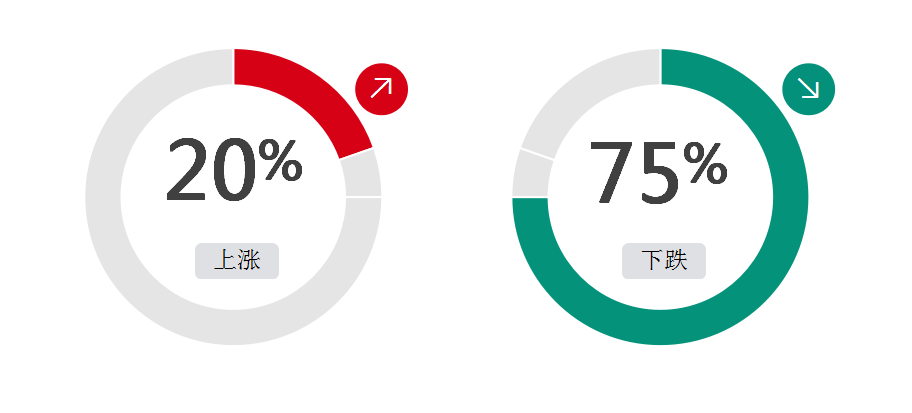Click the digit 0 in the 20% value
This screenshot has height=413, width=912.
[x=234, y=170]
